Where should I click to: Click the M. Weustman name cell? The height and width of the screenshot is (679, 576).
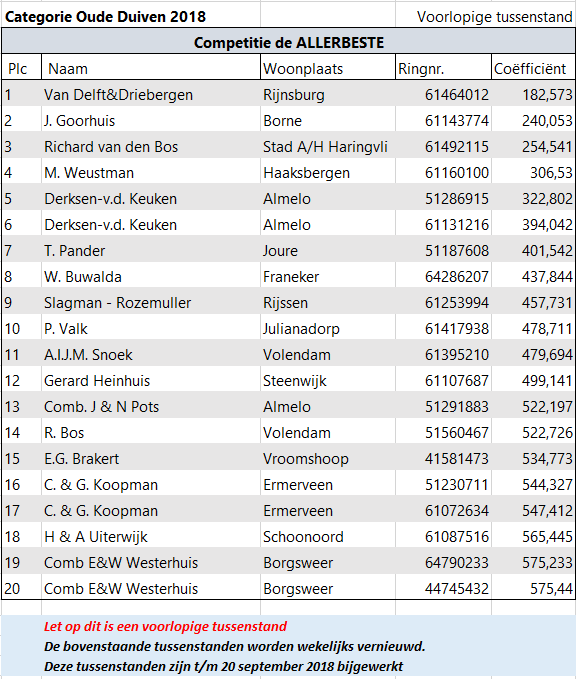(x=151, y=171)
